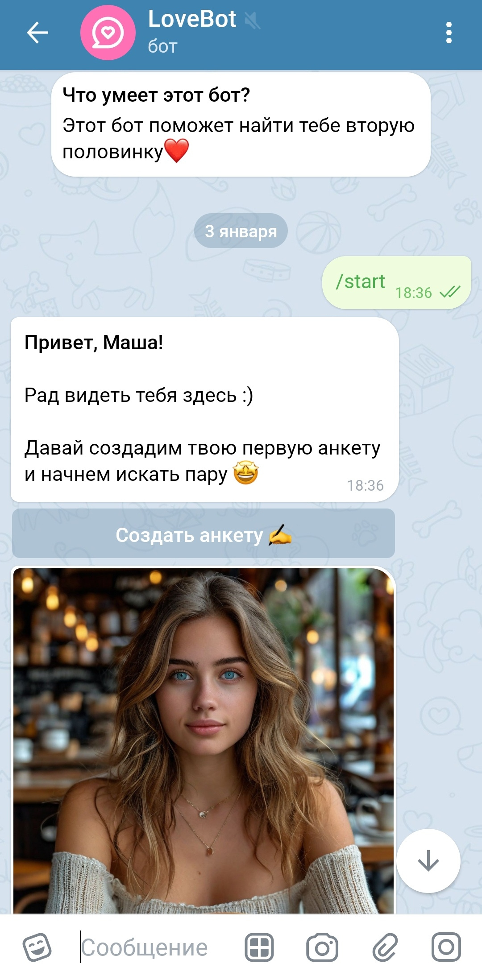This screenshot has width=482, height=980.
Task: Open the sticker and emoji panel
Action: click(37, 947)
